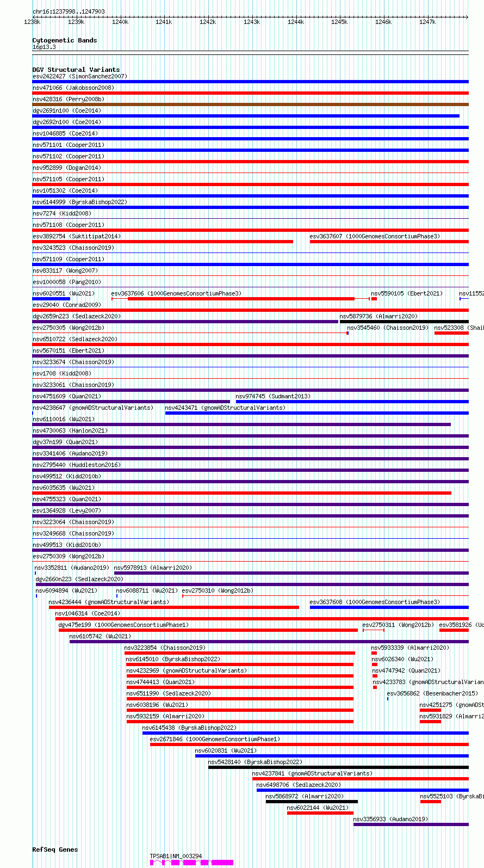Select the black bar under nsv5879736

click(404, 322)
